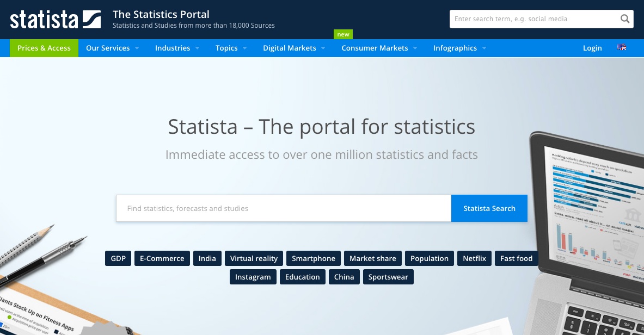Open the Consumer Markets menu
The width and height of the screenshot is (644, 335).
click(x=375, y=48)
